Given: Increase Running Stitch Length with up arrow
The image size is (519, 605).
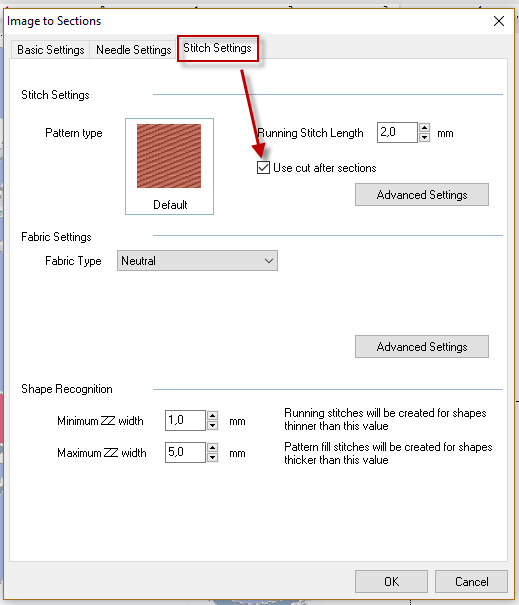Looking at the screenshot, I should point(424,128).
